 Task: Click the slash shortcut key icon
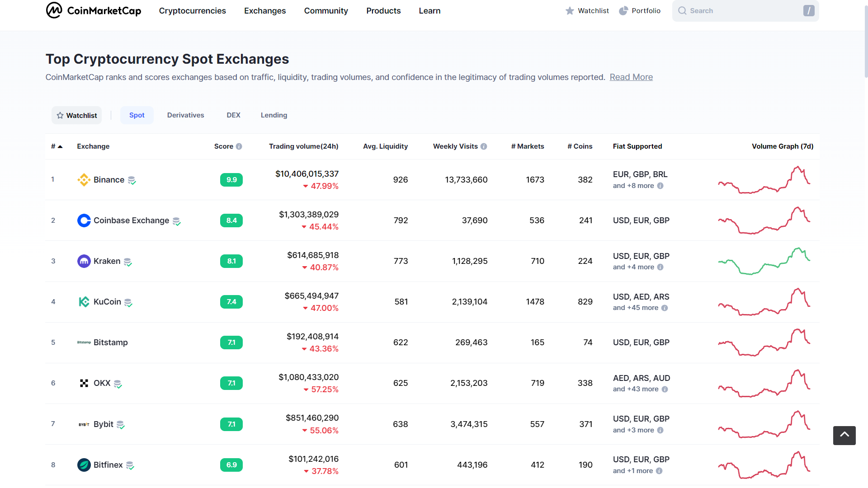tap(809, 10)
